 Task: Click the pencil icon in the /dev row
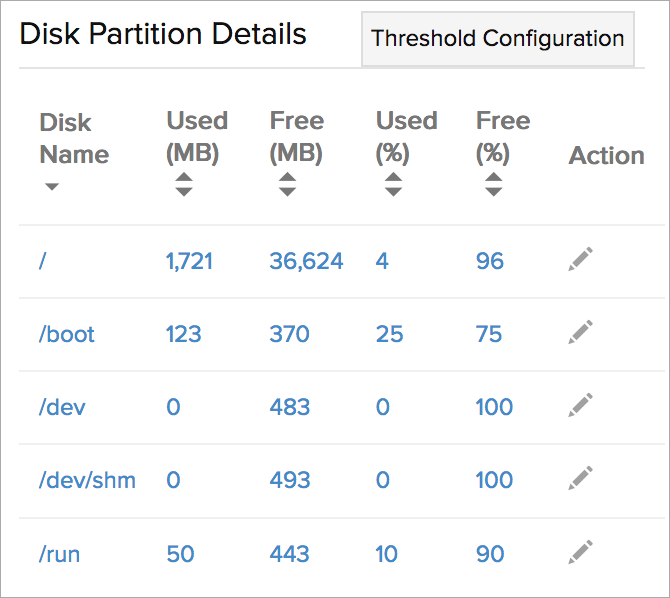click(581, 405)
